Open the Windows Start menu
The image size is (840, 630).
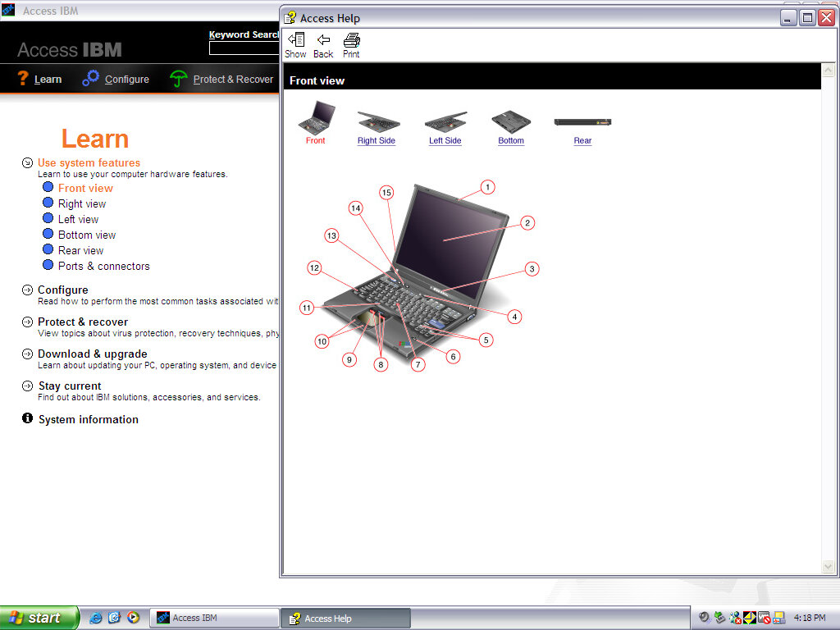38,618
